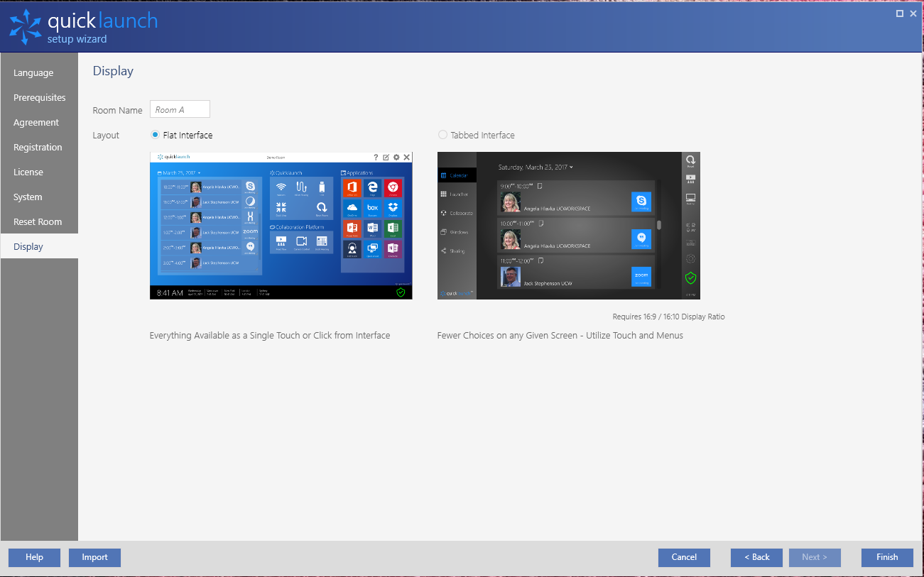Click the Dropbox tile in the Applications preview
924x577 pixels.
click(393, 209)
